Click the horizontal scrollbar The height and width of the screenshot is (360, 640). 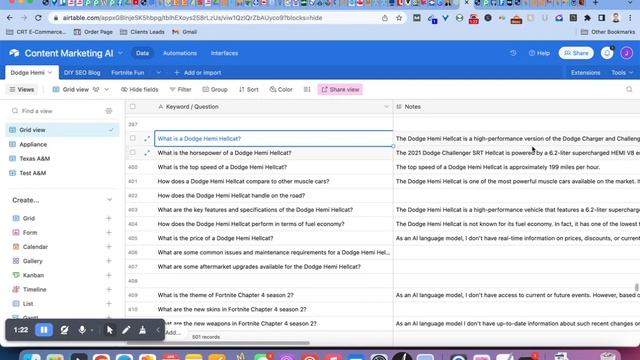pyautogui.click(x=218, y=343)
